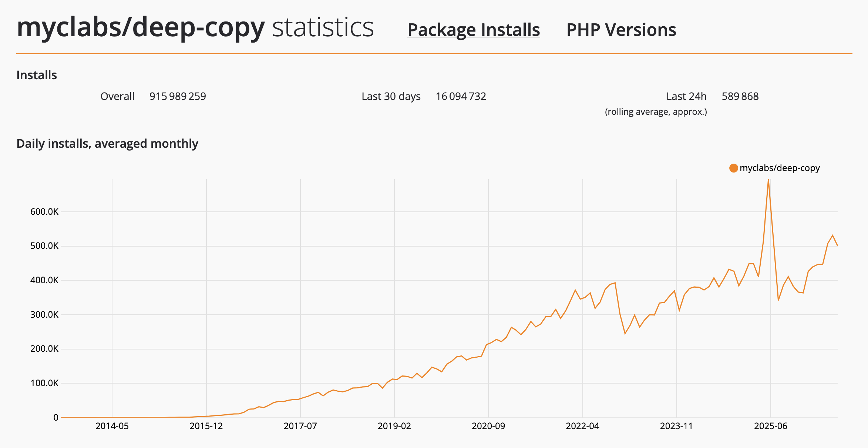The height and width of the screenshot is (448, 868).
Task: Click the 0 y-axis label
Action: pyautogui.click(x=56, y=418)
